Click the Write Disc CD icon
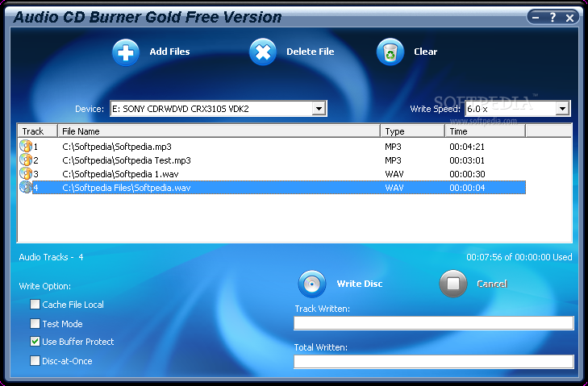The image size is (588, 386). 311,284
